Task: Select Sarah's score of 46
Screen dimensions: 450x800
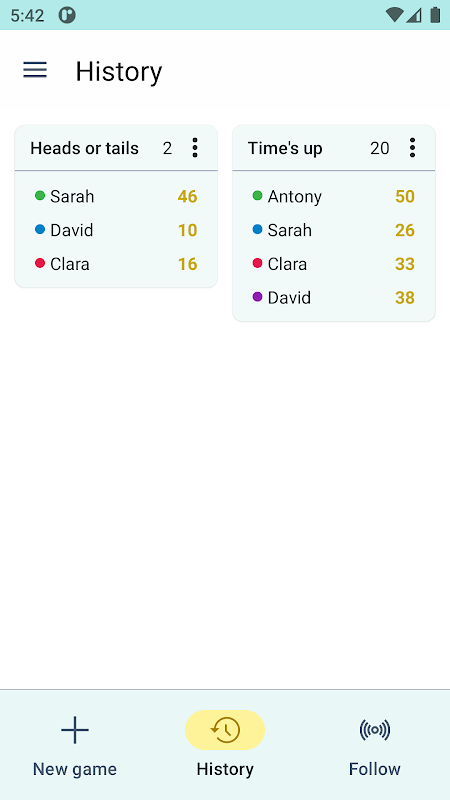Action: pos(187,196)
